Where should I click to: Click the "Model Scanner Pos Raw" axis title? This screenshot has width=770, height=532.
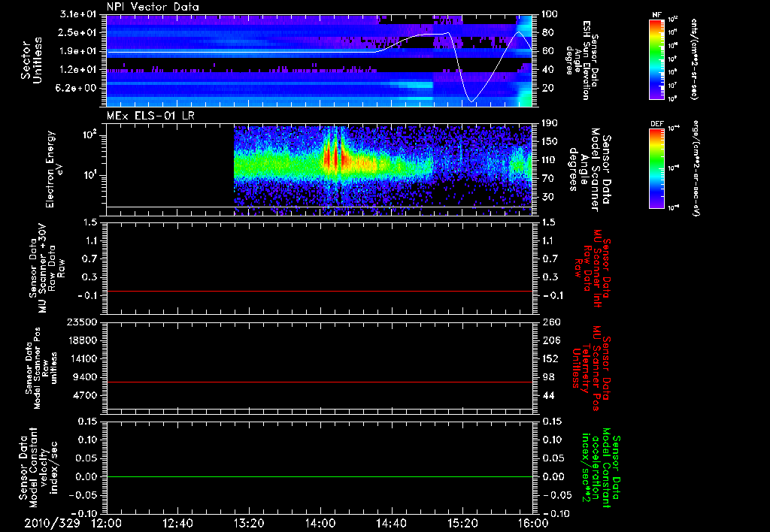click(41, 368)
